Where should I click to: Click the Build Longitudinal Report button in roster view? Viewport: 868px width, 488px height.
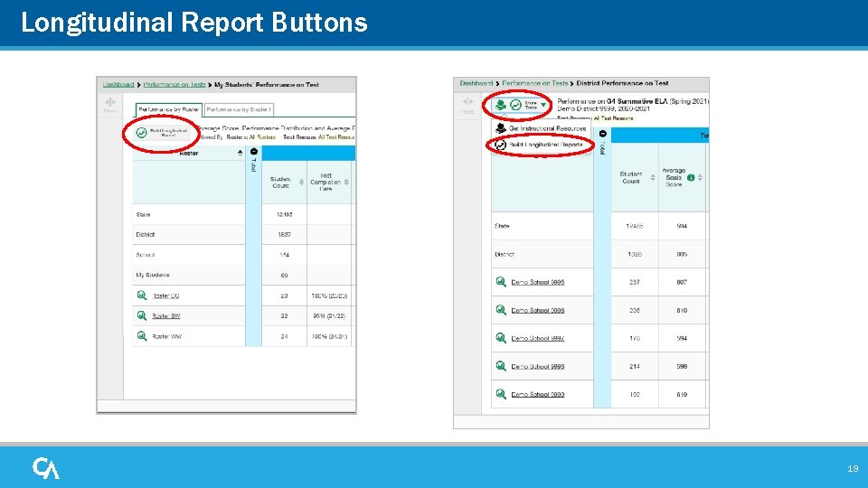pyautogui.click(x=162, y=133)
